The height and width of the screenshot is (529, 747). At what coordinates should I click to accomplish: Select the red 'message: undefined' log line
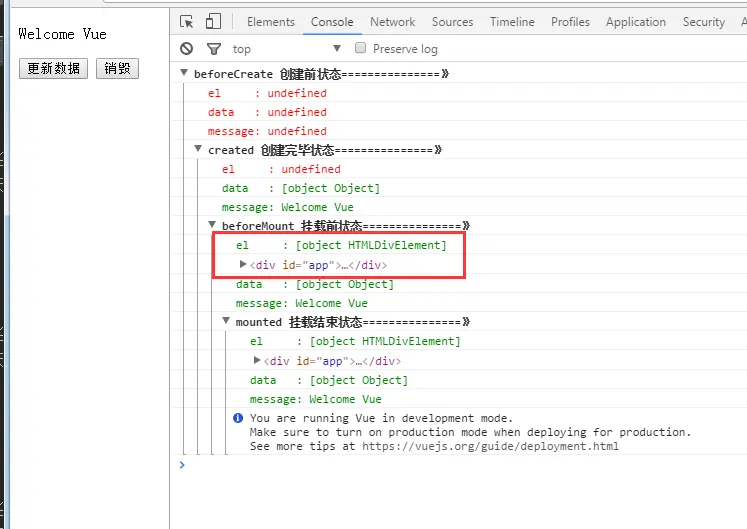tap(267, 131)
